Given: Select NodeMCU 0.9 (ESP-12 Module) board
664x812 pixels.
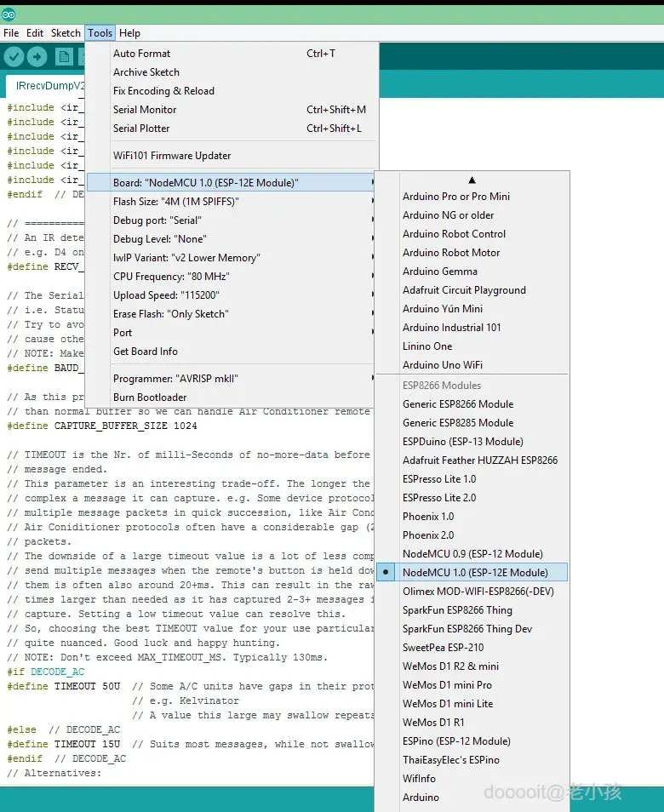Looking at the screenshot, I should (472, 553).
